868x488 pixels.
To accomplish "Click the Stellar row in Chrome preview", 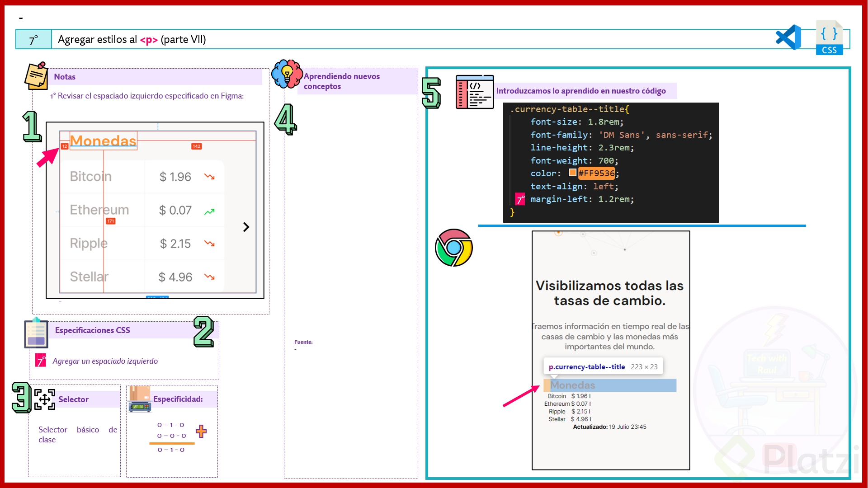I will (x=570, y=419).
